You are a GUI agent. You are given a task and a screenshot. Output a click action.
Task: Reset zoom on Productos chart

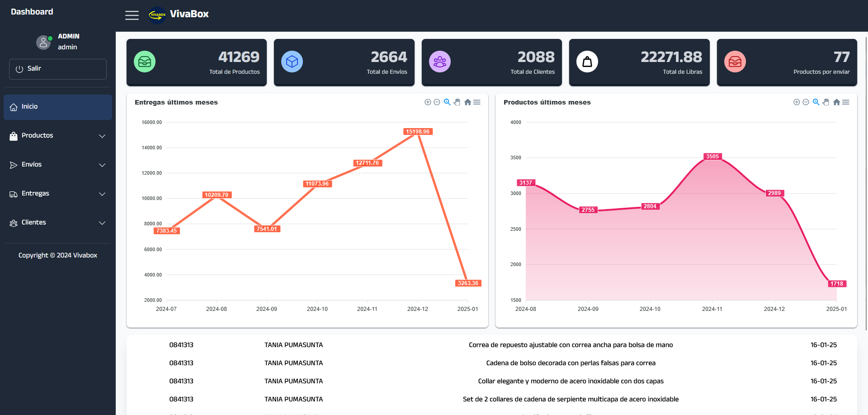pyautogui.click(x=836, y=102)
